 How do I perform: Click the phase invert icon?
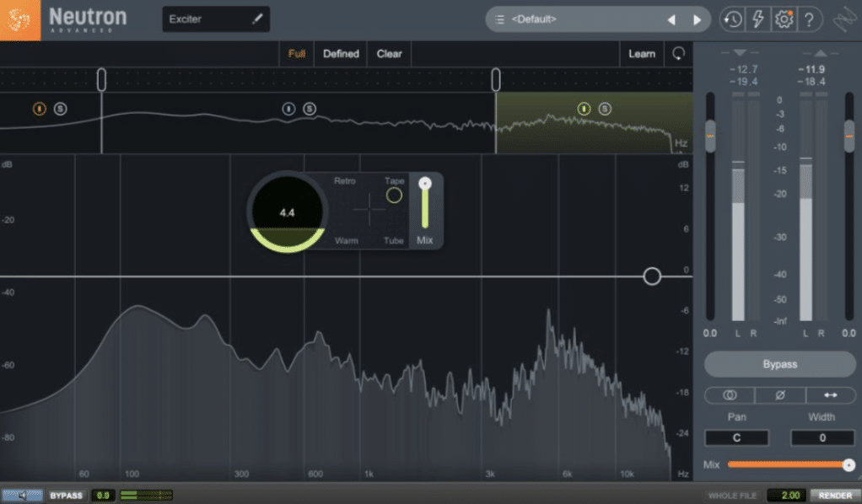click(780, 395)
